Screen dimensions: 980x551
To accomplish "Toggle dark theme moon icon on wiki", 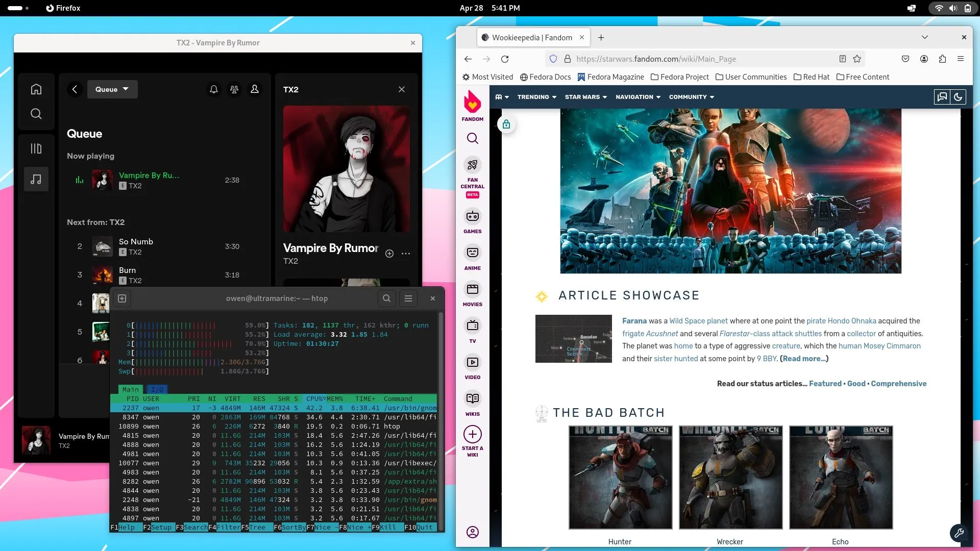I will 958,97.
